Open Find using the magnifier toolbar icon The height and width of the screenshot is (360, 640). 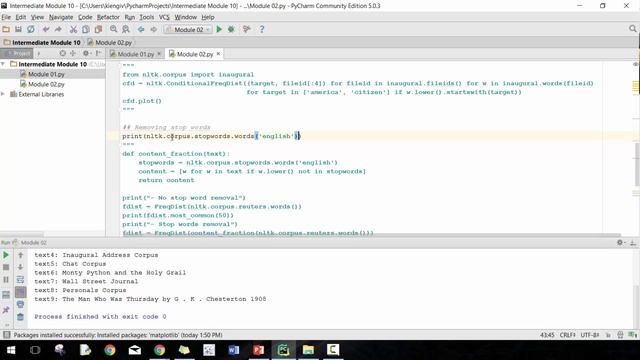click(x=113, y=29)
